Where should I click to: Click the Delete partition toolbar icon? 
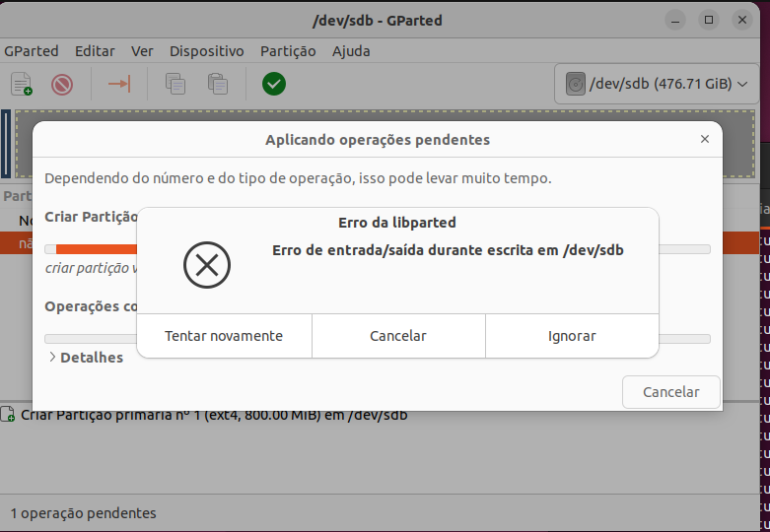click(x=62, y=85)
